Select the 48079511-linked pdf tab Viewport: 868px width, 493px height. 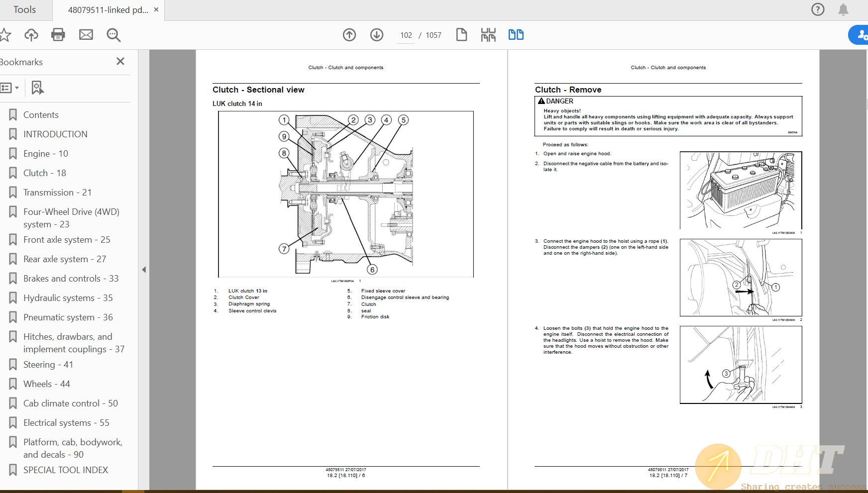pos(108,10)
